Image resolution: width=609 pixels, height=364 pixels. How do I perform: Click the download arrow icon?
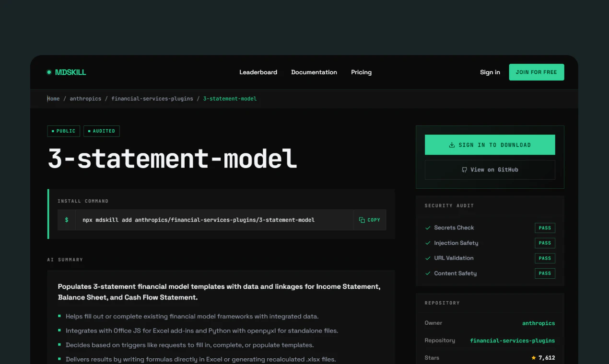[x=452, y=145]
